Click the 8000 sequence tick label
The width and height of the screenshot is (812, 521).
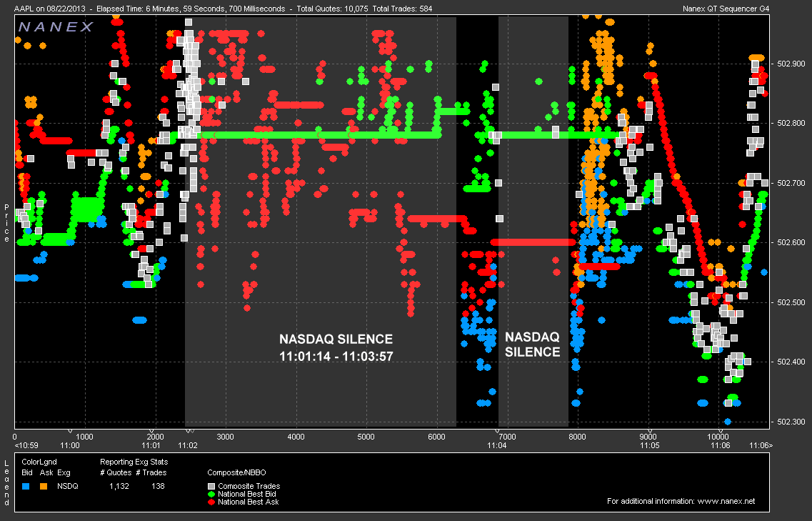pyautogui.click(x=577, y=437)
